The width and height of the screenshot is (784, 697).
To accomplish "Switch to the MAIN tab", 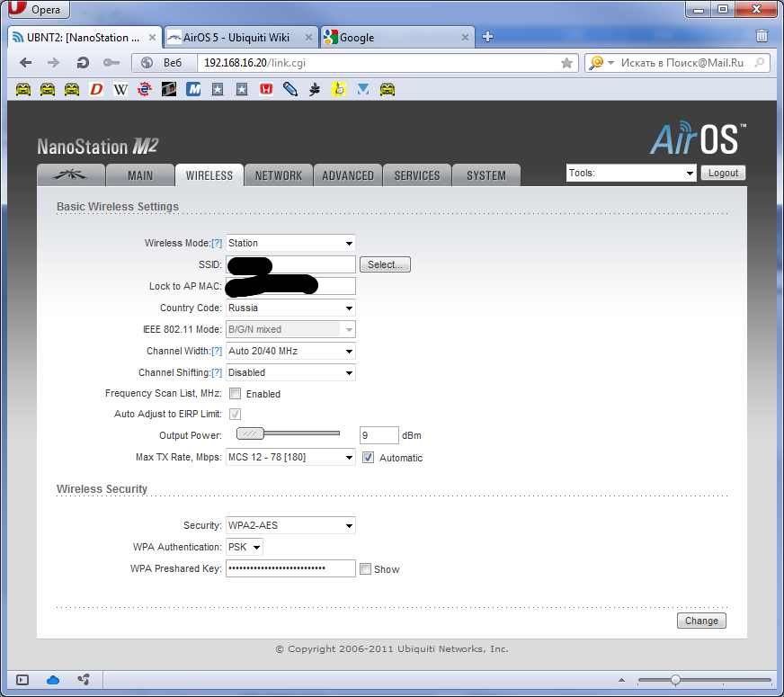I will [140, 175].
